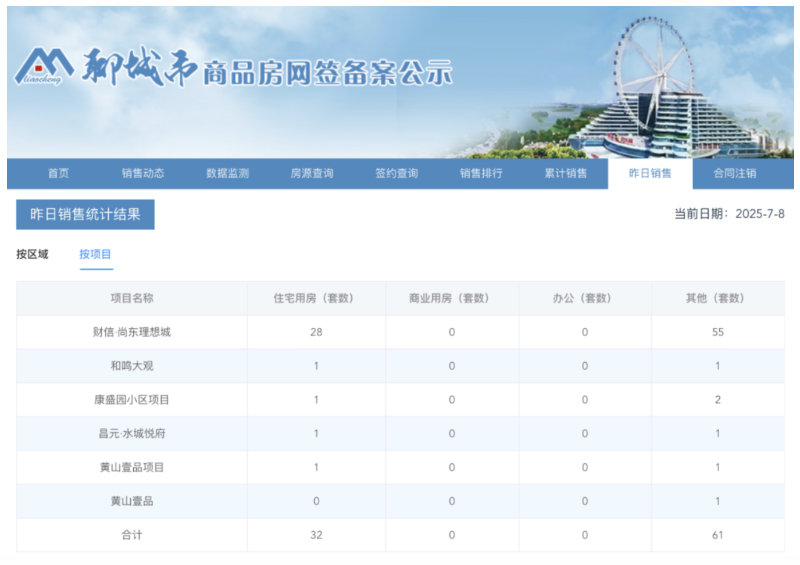800x565 pixels.
Task: Click the 合计 row label
Action: pyautogui.click(x=132, y=535)
